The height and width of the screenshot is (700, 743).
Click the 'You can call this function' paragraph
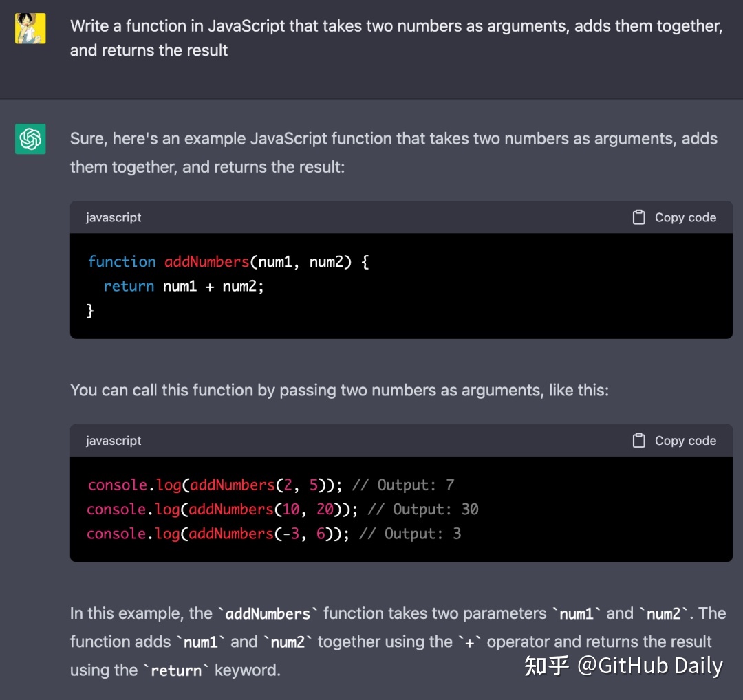339,390
